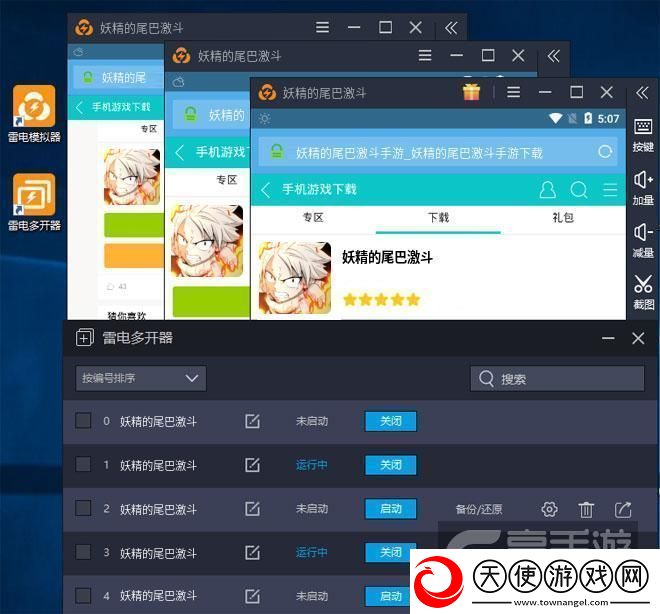Click the add-instance icon beside 雷电多开器 title

[x=85, y=338]
